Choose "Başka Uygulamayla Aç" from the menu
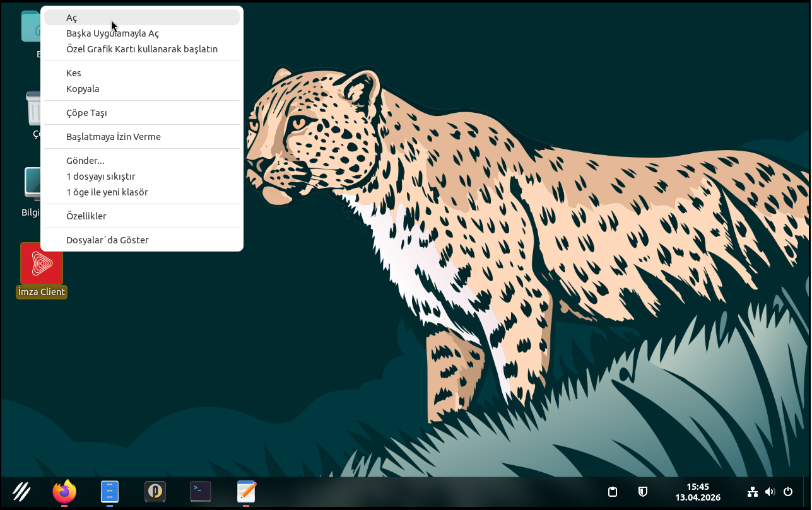The image size is (812, 510). point(142,33)
